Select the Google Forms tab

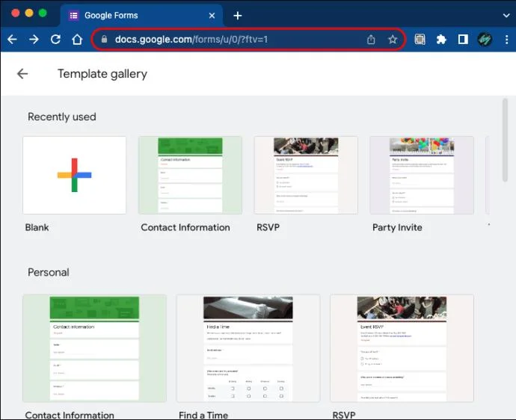142,16
